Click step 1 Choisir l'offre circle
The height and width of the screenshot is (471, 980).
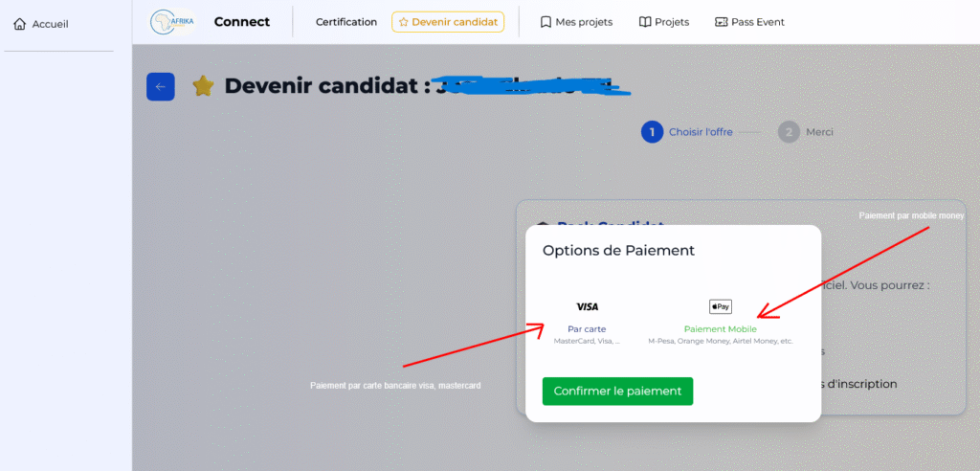pos(652,132)
